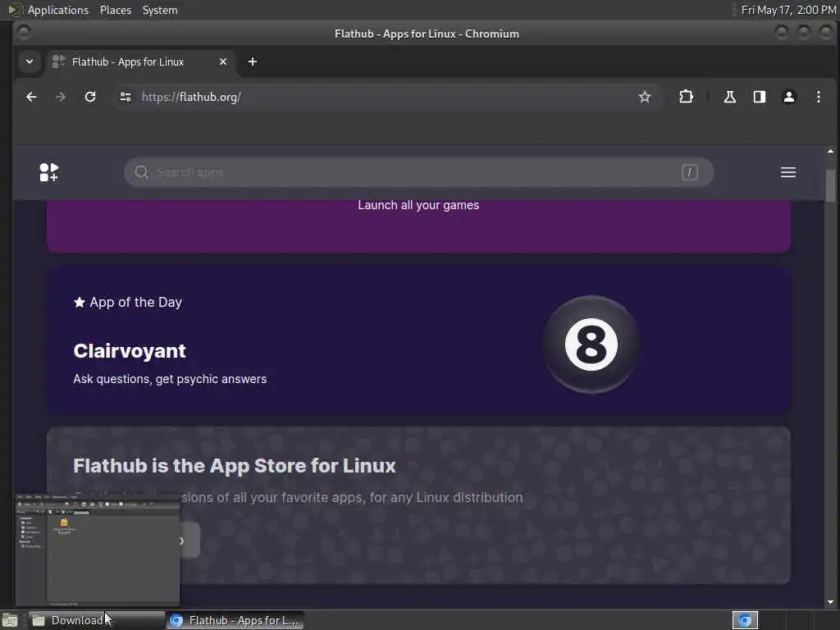Open the Clairvoyant app of the day
Viewport: 840px width, 630px height.
click(x=418, y=340)
